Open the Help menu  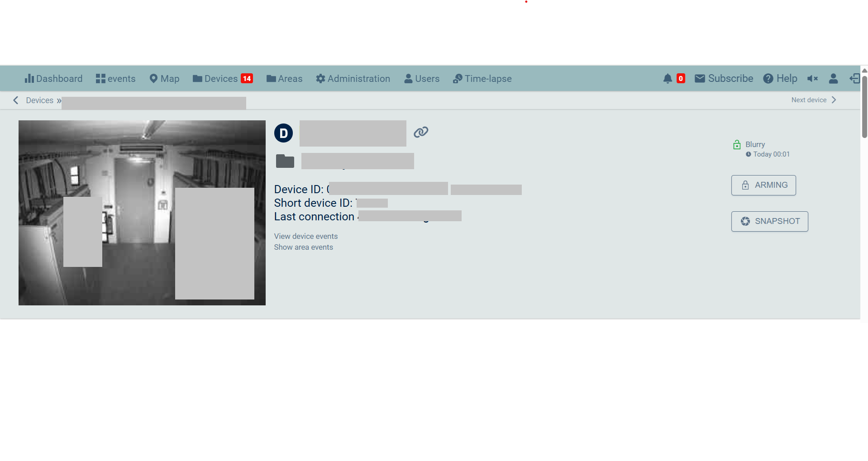click(780, 79)
